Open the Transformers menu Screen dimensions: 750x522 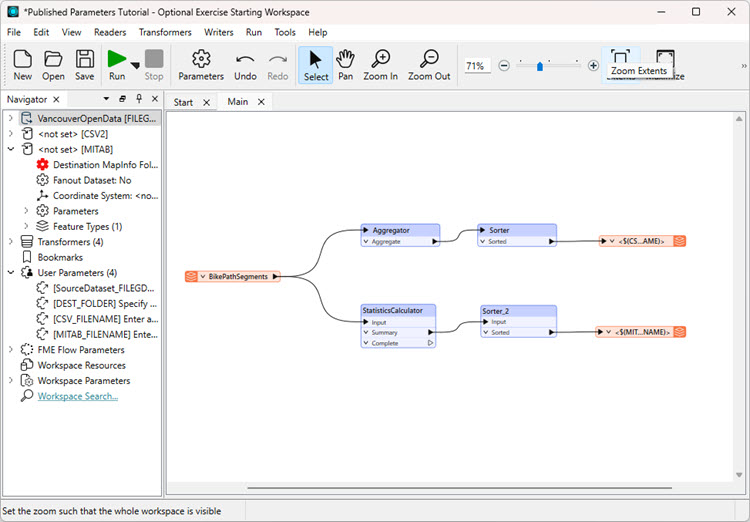point(165,32)
